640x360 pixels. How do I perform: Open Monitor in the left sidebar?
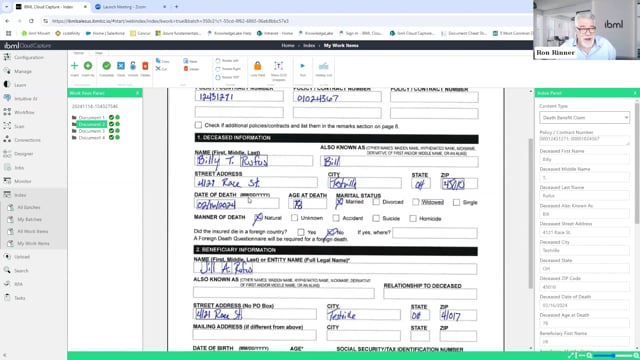tap(22, 181)
